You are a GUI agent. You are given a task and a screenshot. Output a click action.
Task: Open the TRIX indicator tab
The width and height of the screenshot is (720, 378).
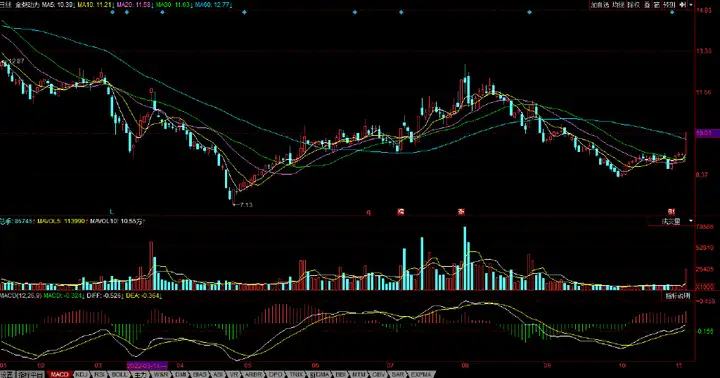(296, 374)
